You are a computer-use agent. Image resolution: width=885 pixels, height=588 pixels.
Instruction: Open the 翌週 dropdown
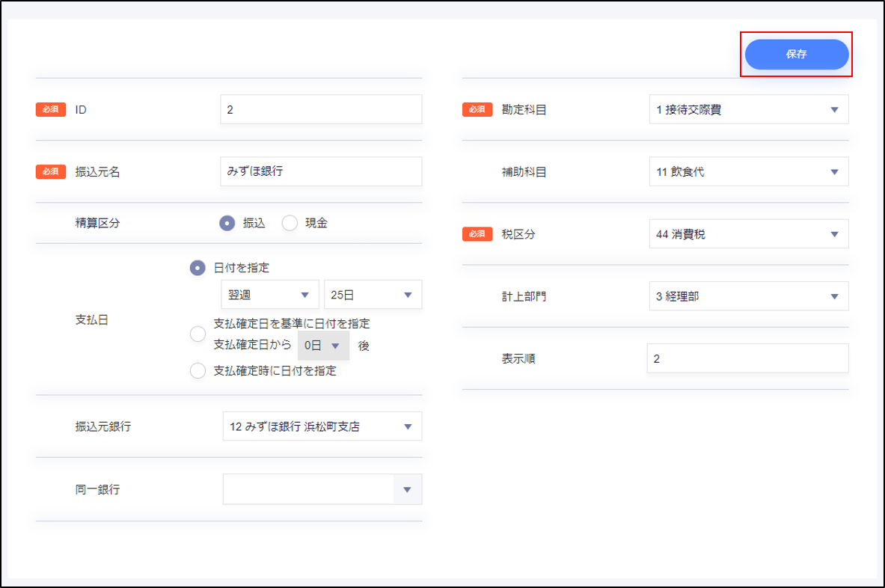point(270,295)
